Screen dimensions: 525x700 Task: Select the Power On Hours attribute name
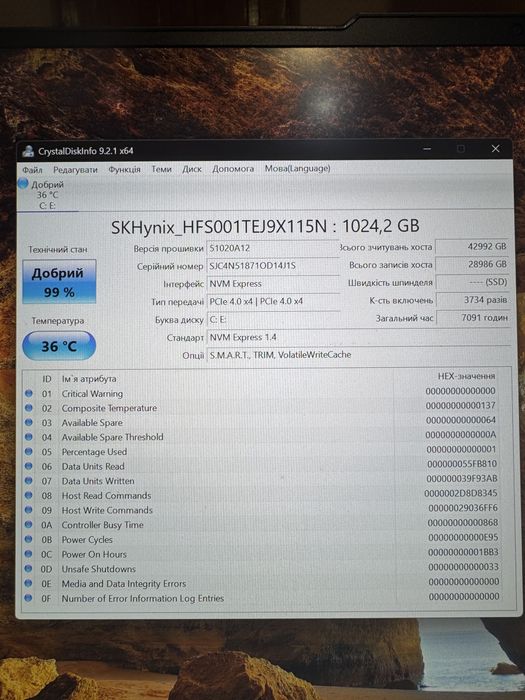point(94,554)
